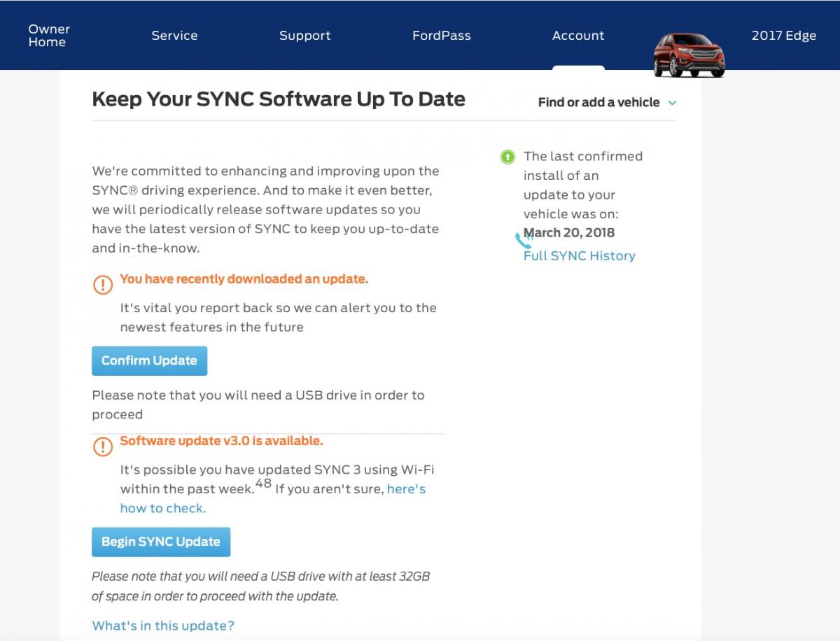Viewport: 840px width, 641px height.
Task: Click the orange recently downloaded update text
Action: pos(244,279)
